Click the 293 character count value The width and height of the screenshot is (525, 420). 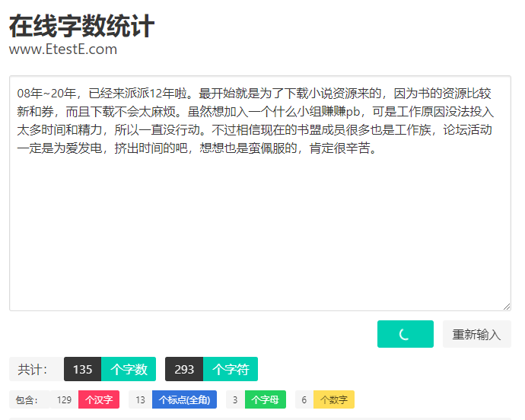(184, 369)
